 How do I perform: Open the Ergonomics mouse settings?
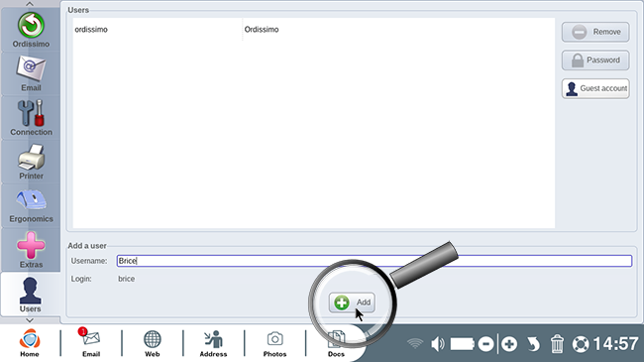31,205
